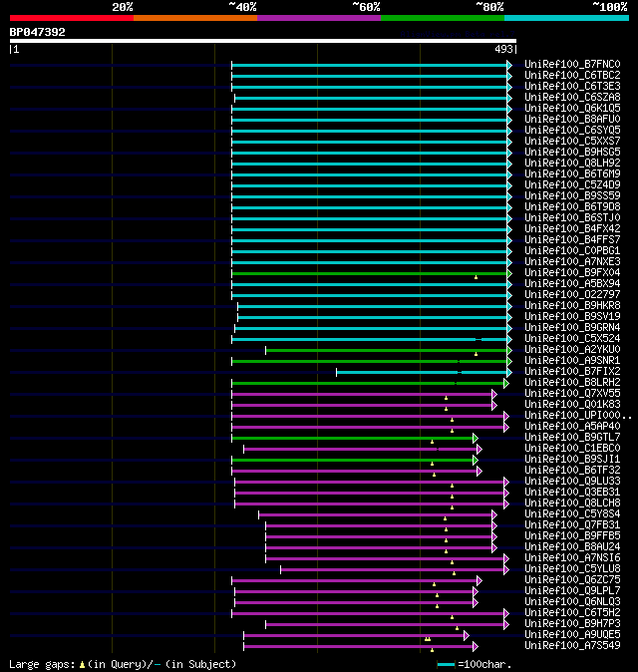Image resolution: width=638 pixels, height=672 pixels.
Task: Click the double yellow gap marker on the UniRef100_A9UQE5 row
Action: pyautogui.click(x=428, y=639)
